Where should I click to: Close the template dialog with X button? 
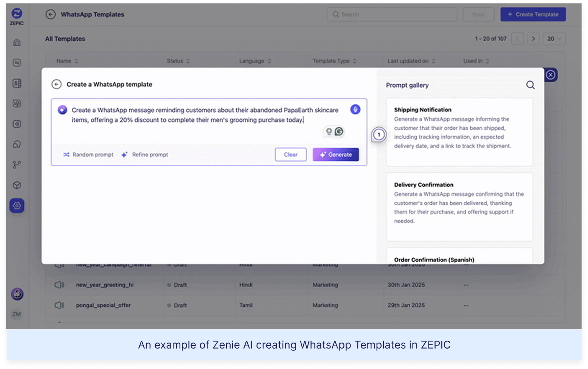click(x=551, y=75)
